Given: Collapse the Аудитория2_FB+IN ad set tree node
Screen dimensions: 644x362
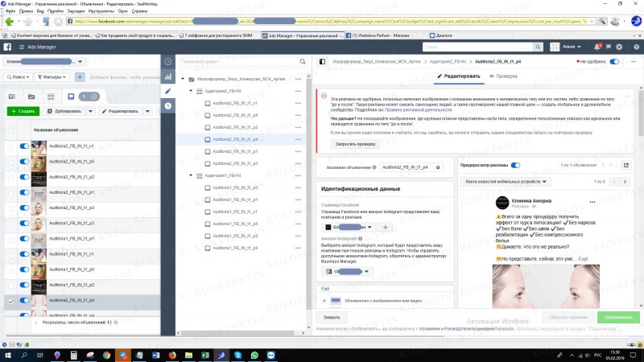Looking at the screenshot, I should pyautogui.click(x=191, y=91).
